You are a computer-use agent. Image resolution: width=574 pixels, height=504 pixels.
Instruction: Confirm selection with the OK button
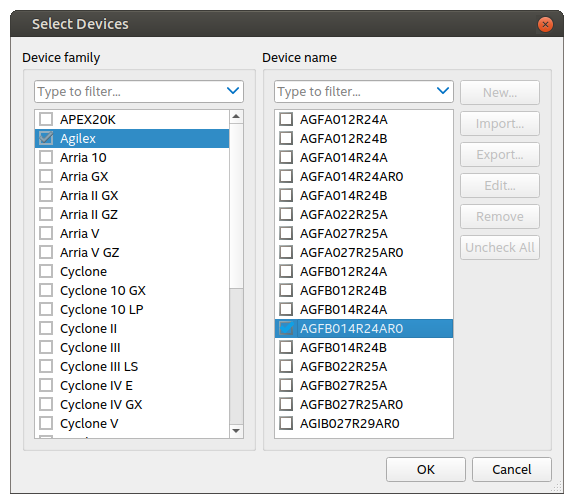click(426, 469)
